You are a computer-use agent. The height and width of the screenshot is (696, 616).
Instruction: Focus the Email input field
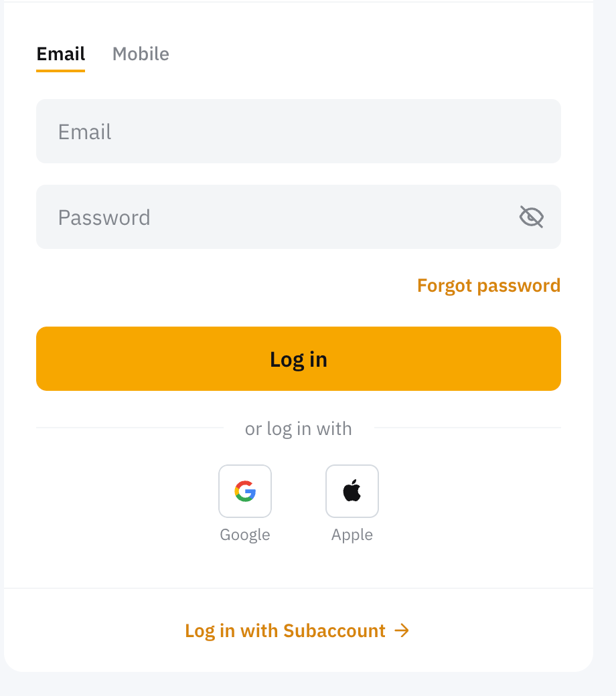pyautogui.click(x=299, y=131)
